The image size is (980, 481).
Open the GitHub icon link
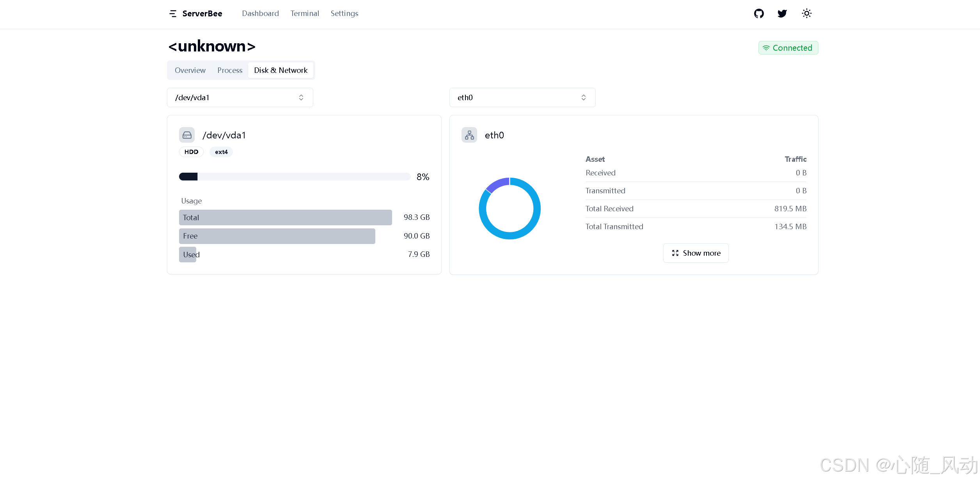pyautogui.click(x=759, y=14)
